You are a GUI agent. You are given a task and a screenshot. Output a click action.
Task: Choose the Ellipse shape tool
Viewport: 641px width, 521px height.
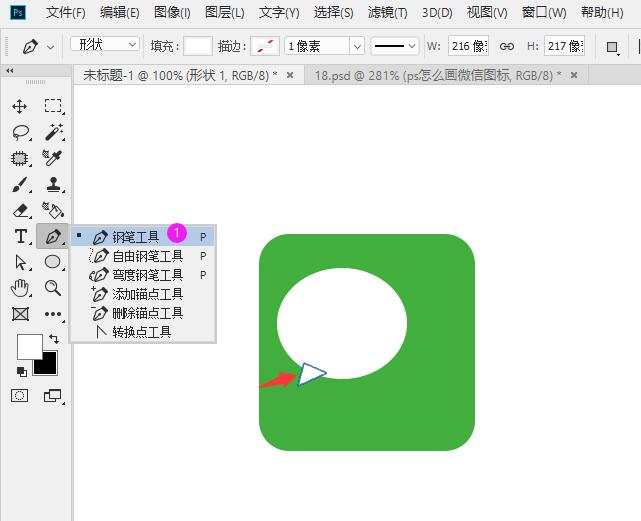(x=52, y=262)
